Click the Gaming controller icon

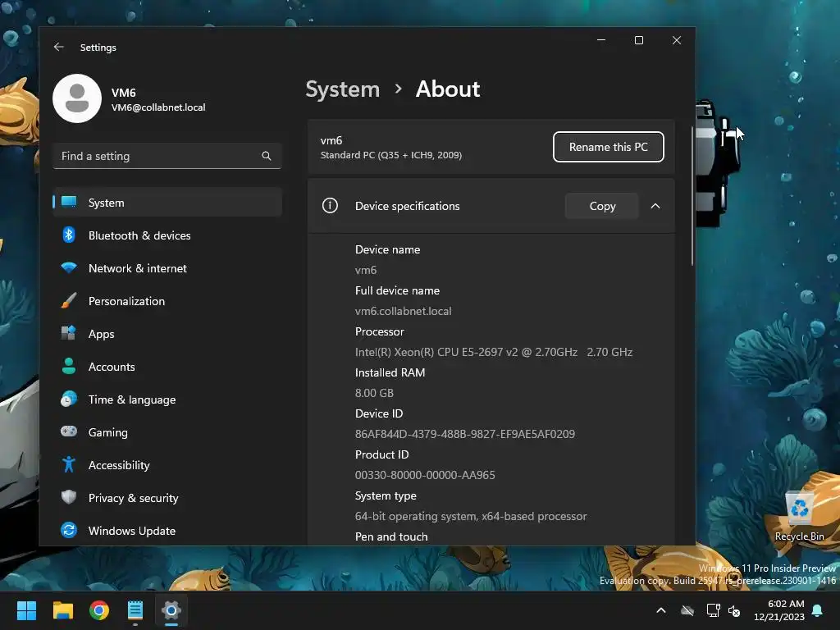[69, 431]
